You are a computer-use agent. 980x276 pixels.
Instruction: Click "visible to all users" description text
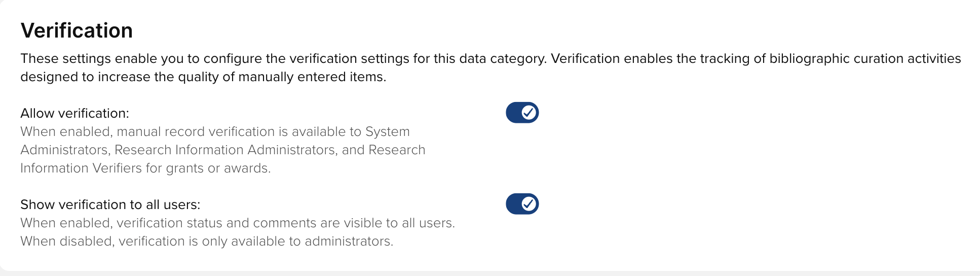tap(399, 223)
